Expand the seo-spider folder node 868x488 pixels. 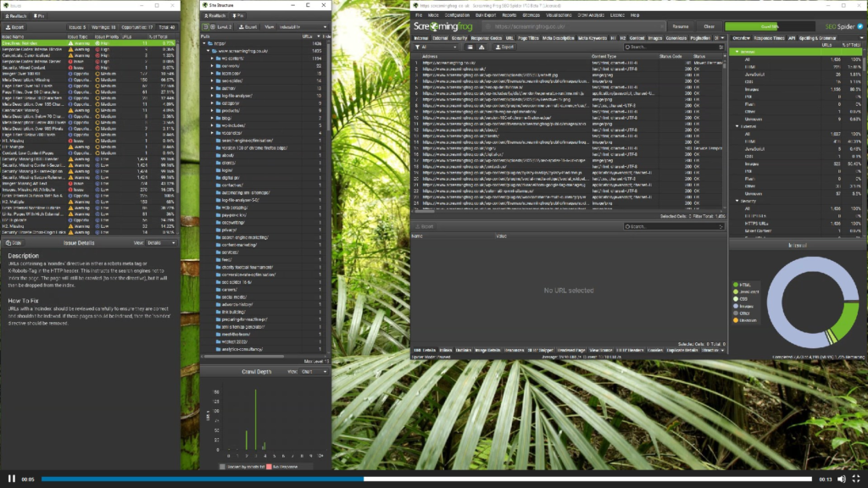pos(213,80)
